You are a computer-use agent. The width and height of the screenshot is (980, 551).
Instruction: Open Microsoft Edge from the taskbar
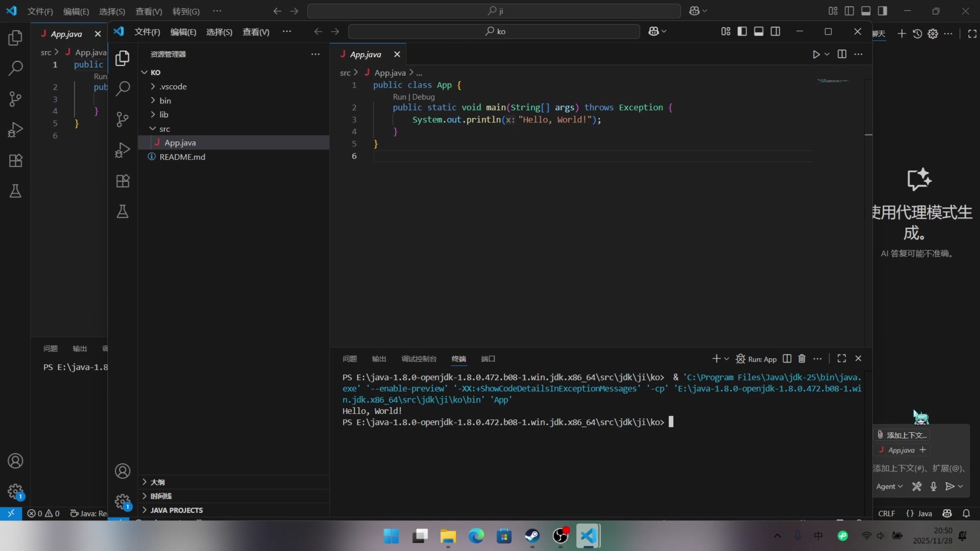pyautogui.click(x=476, y=536)
